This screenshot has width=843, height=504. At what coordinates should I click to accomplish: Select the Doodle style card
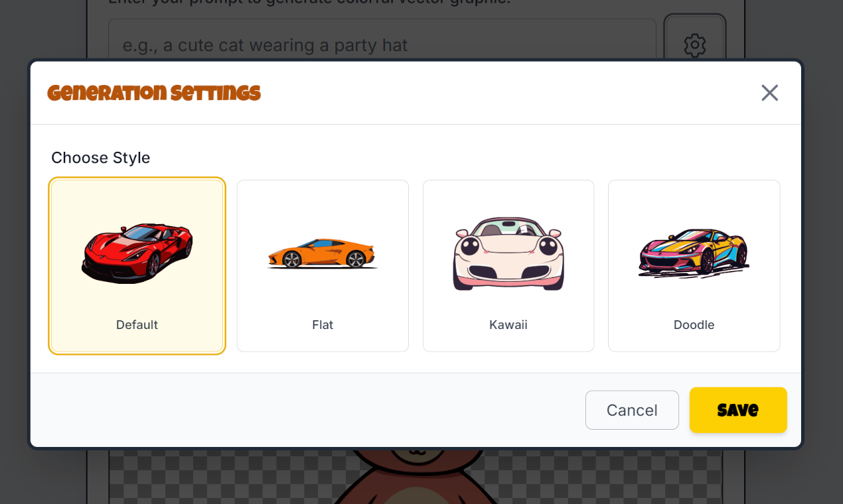coord(694,266)
